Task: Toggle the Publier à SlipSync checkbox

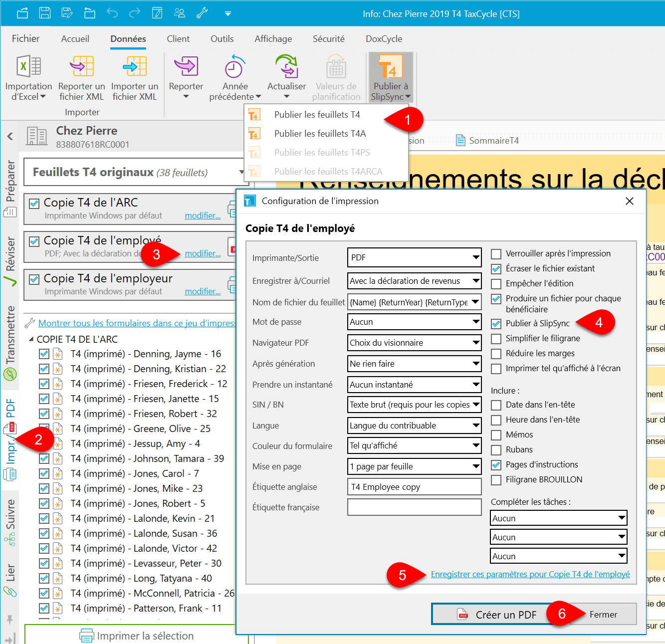Action: (x=496, y=324)
